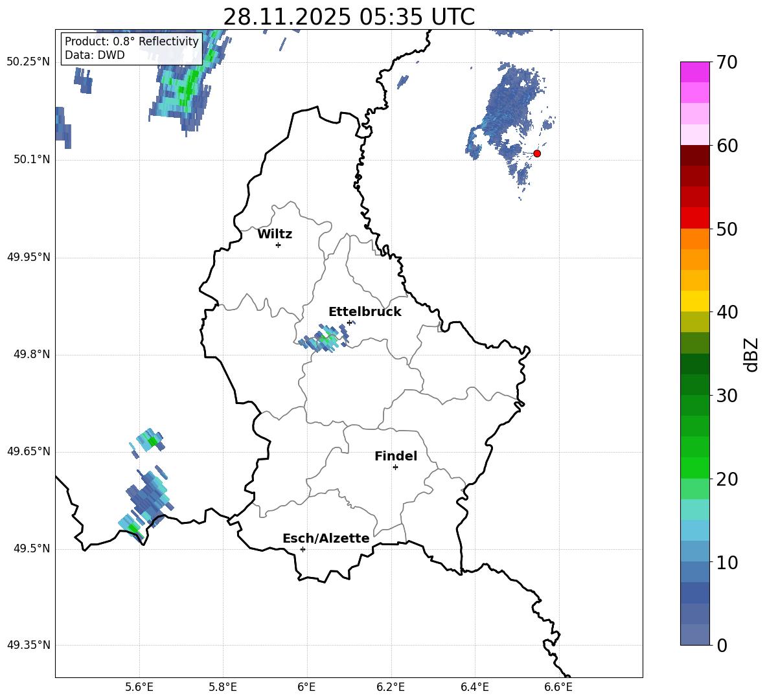This screenshot has height=700, width=767.
Task: Click the 49.5°N latitude tick label
Action: [32, 548]
